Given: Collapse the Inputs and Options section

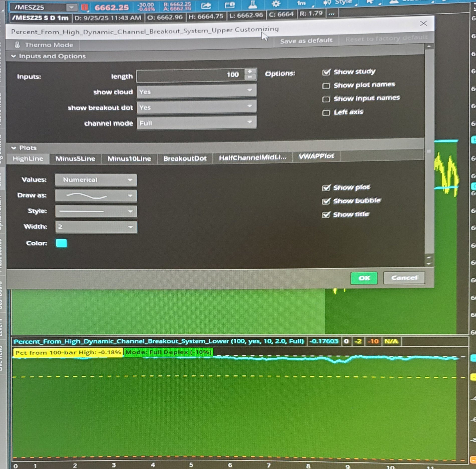Looking at the screenshot, I should (x=14, y=56).
